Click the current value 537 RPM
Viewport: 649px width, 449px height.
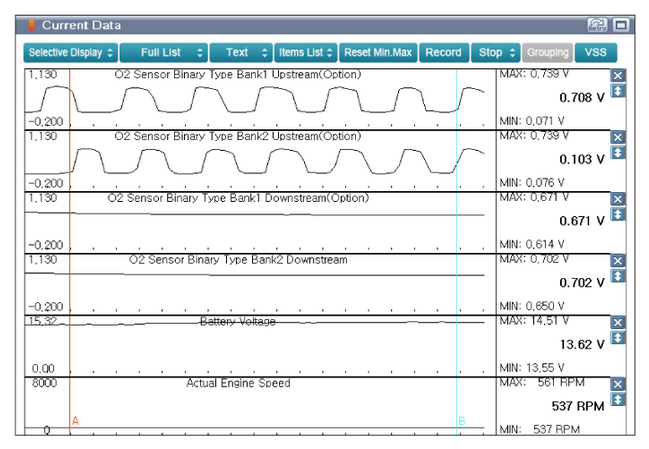[578, 406]
